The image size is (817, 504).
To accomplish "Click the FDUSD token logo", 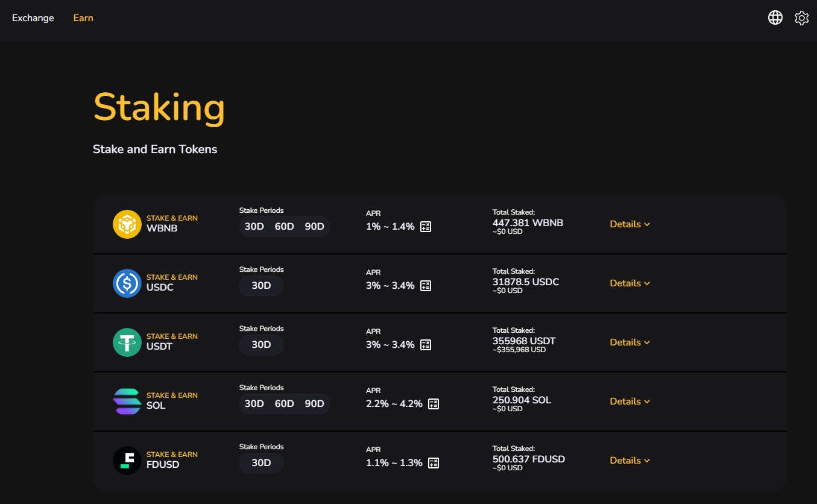I will (127, 461).
